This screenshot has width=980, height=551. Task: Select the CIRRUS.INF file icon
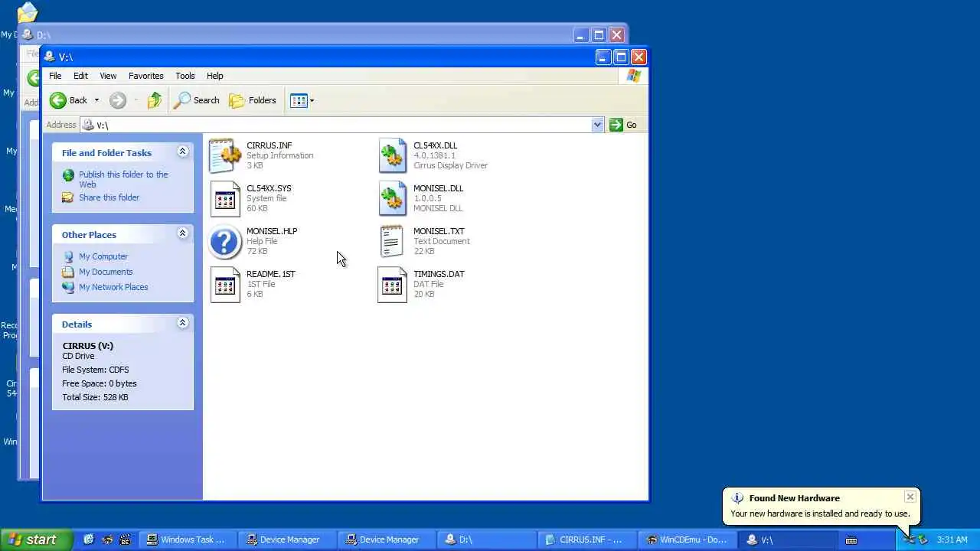[225, 155]
